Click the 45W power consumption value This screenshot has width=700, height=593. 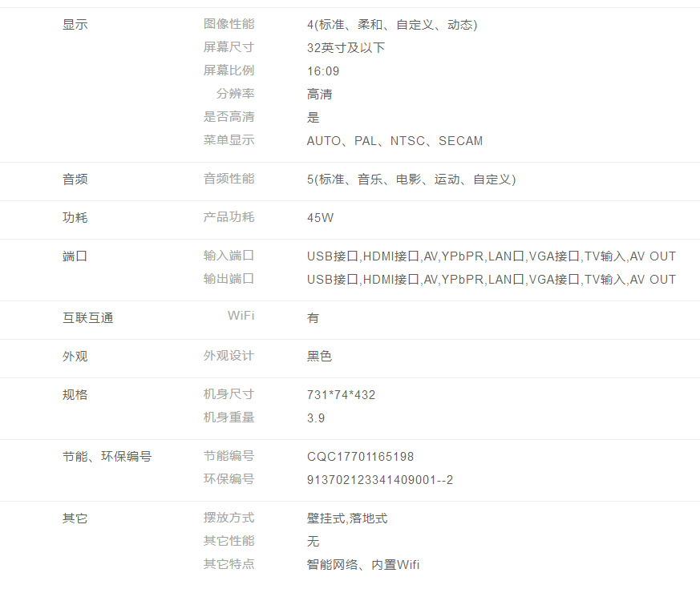click(x=320, y=218)
